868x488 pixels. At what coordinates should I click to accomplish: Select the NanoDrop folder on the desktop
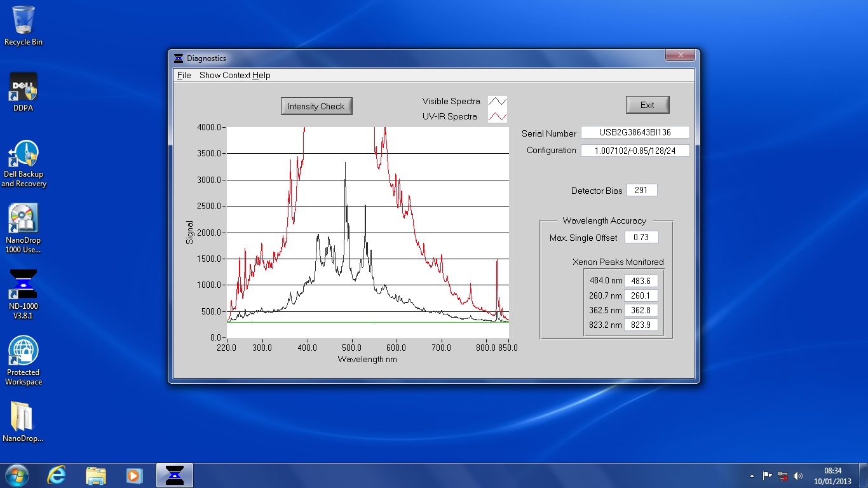tap(24, 421)
